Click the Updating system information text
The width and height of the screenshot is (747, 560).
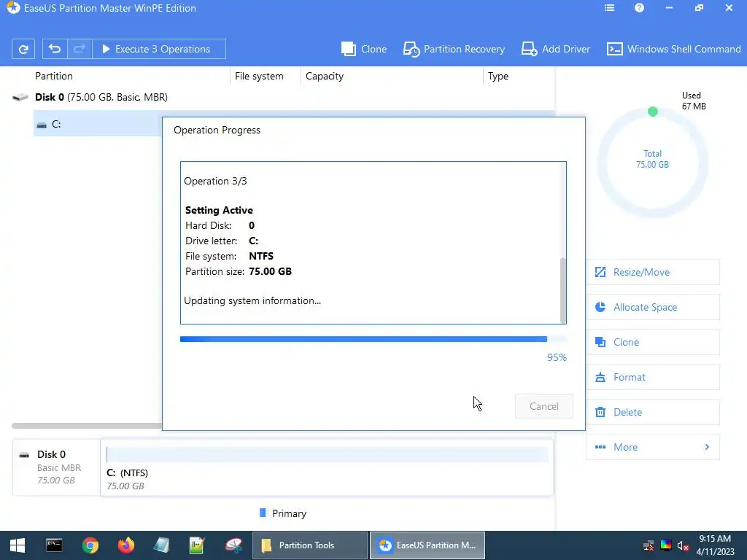pyautogui.click(x=252, y=300)
